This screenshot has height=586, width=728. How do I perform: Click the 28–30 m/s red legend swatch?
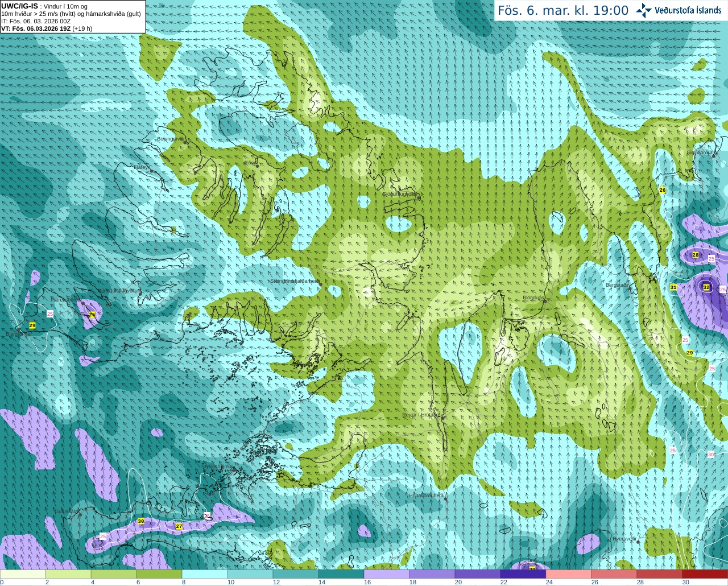pyautogui.click(x=660, y=574)
